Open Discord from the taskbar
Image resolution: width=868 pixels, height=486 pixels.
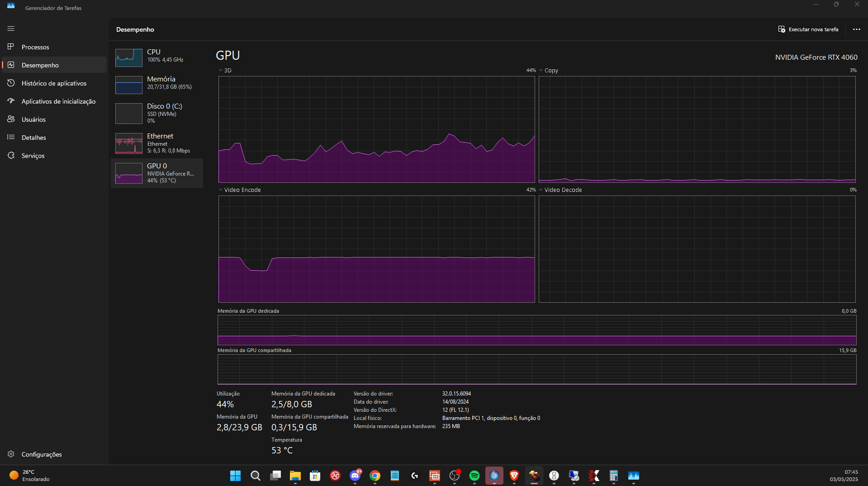pos(355,476)
